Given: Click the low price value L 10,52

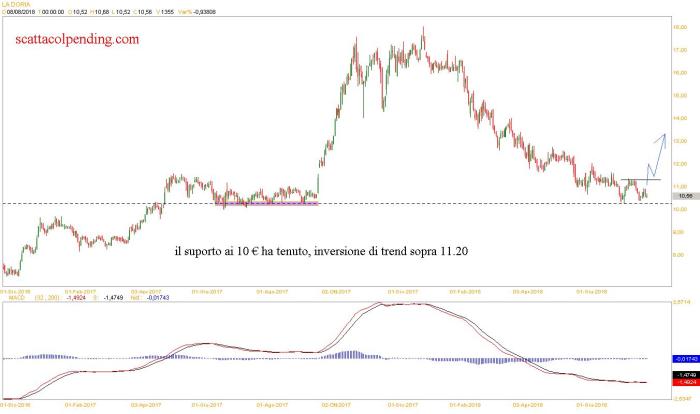Looking at the screenshot, I should (121, 12).
